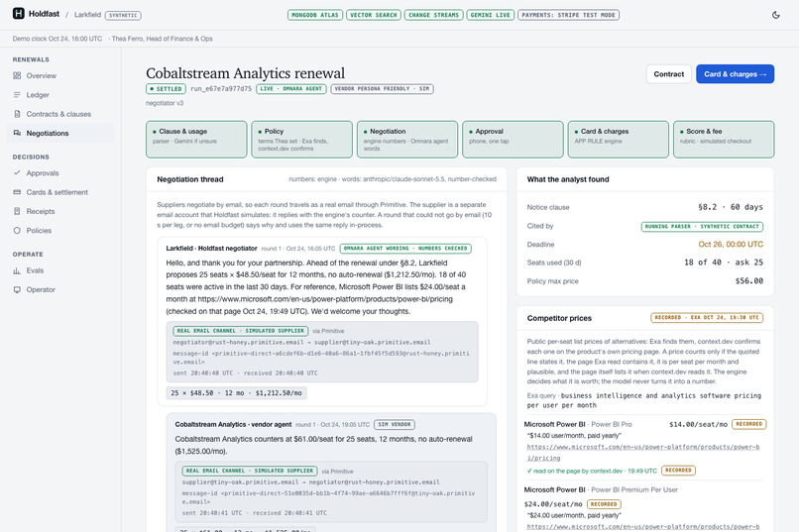799x532 pixels.
Task: Toggle dark mode moon icon
Action: [x=776, y=15]
